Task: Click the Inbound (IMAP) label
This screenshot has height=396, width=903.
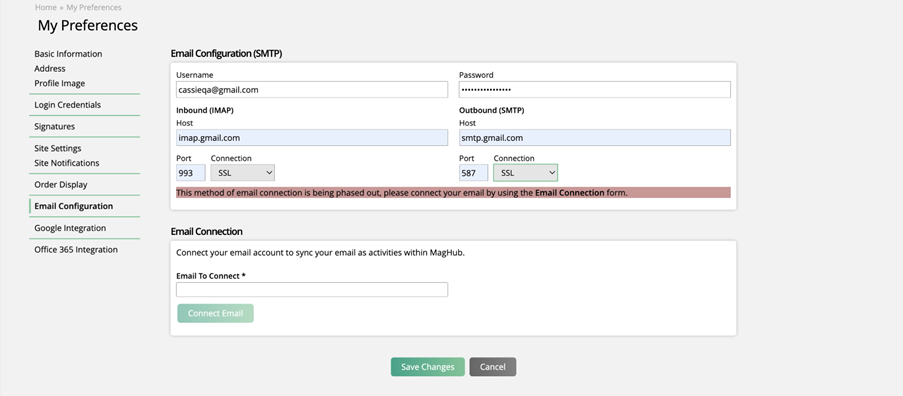Action: (205, 110)
